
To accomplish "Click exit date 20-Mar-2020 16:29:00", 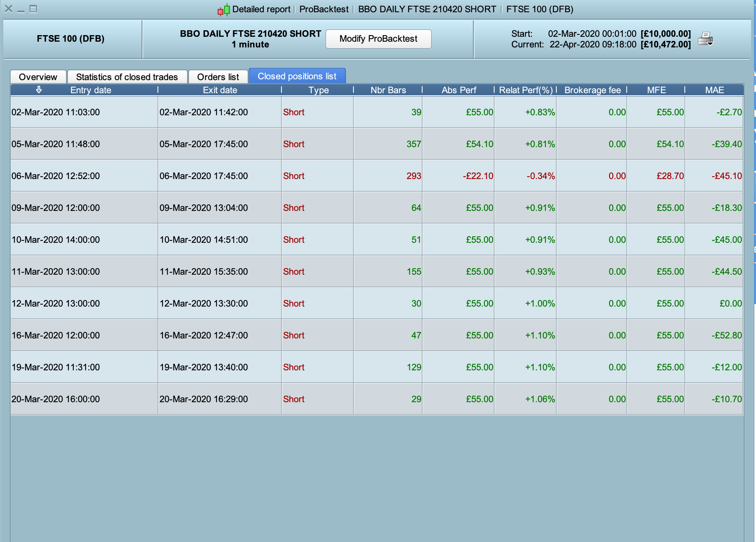I will click(204, 399).
